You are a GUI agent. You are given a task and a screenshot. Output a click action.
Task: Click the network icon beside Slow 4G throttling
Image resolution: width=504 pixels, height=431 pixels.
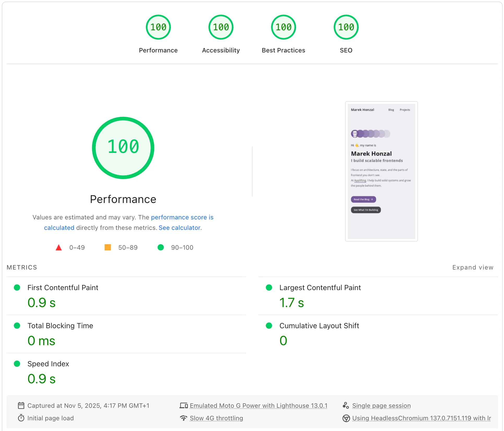coord(184,418)
